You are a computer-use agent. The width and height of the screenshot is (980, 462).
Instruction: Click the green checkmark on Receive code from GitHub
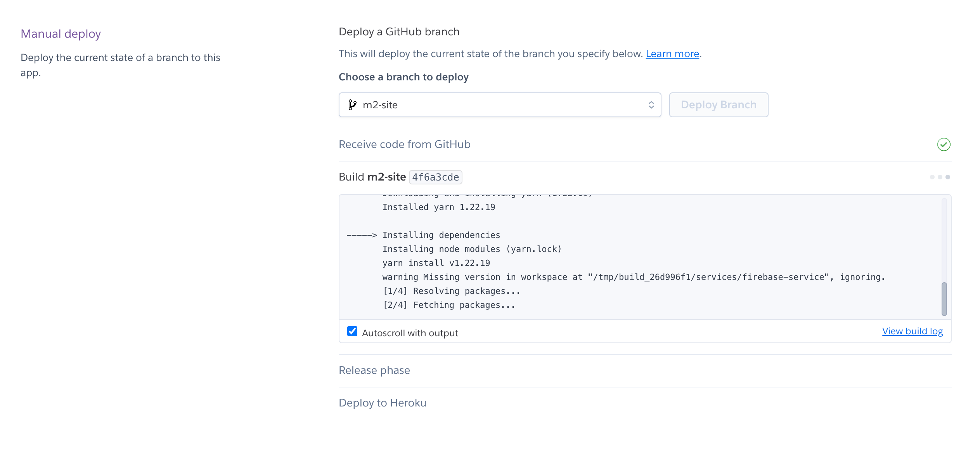click(x=944, y=144)
